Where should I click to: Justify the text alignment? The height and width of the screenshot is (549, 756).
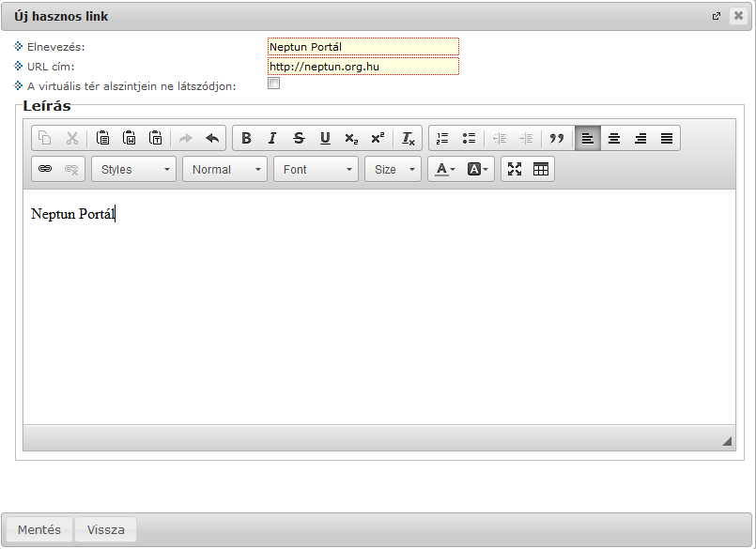[667, 138]
